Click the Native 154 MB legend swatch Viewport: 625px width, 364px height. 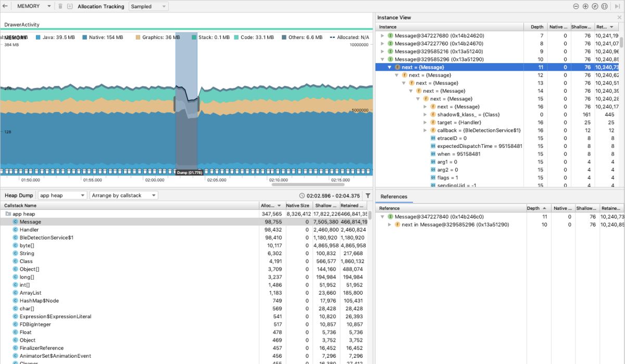(85, 37)
